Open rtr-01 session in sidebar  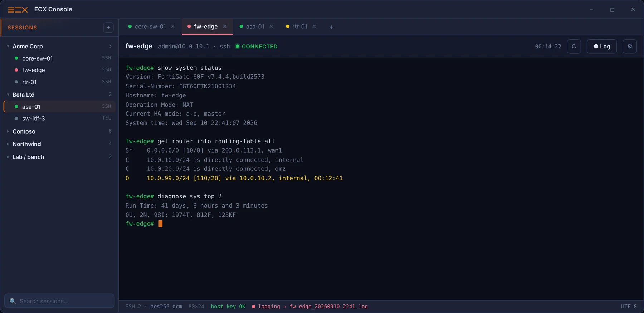(x=59, y=82)
